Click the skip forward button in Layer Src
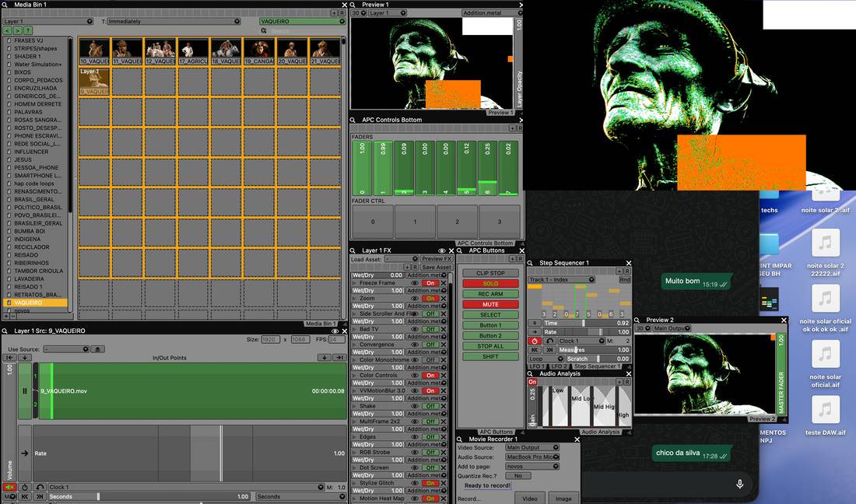Viewport: 856px width, 504px height. (40, 496)
